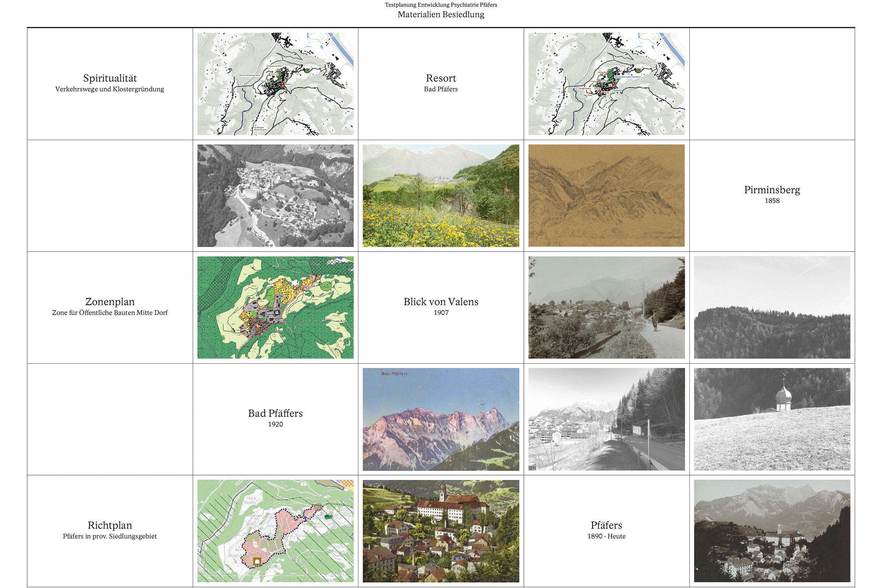Image resolution: width=882 pixels, height=588 pixels.
Task: Open the yellow flower meadow photo
Action: 441,195
